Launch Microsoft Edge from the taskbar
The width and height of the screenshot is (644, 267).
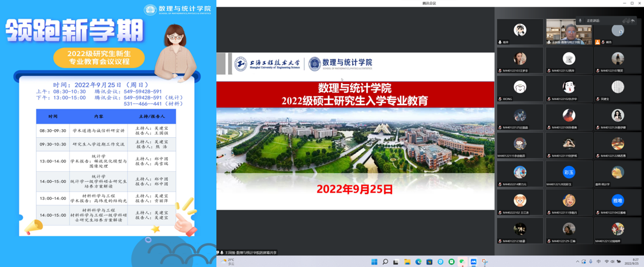click(418, 262)
